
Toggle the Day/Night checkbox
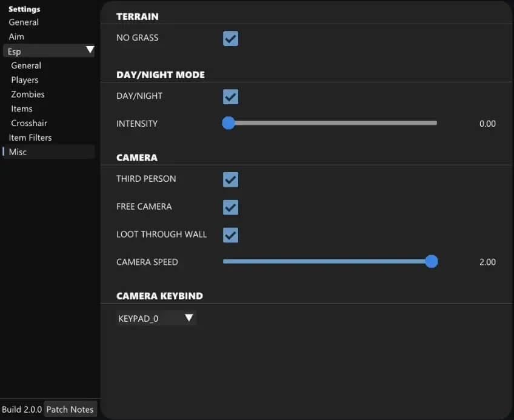click(230, 97)
